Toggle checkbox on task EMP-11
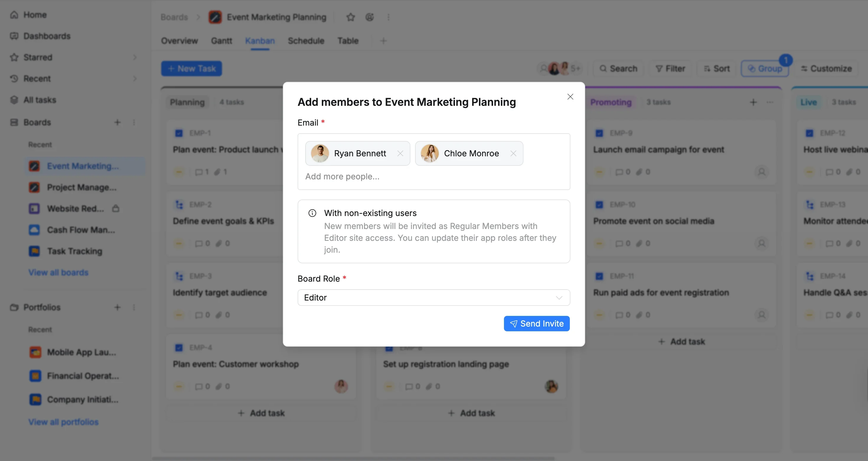Image resolution: width=868 pixels, height=461 pixels. (x=599, y=276)
